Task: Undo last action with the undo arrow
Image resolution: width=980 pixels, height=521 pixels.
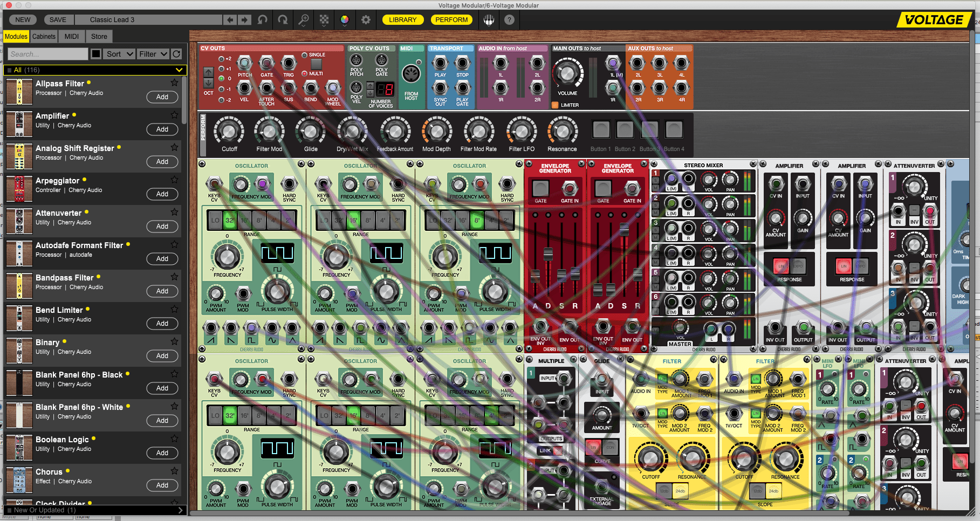Action: click(263, 20)
